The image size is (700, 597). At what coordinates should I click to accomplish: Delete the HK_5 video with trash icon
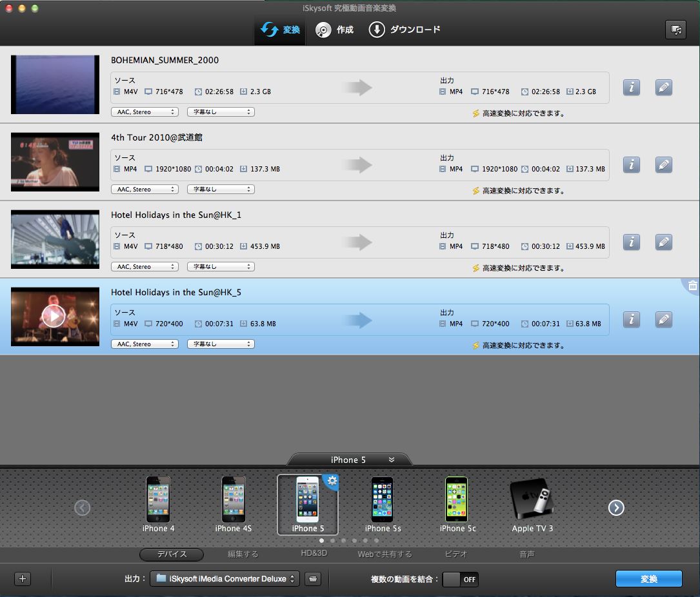click(692, 286)
